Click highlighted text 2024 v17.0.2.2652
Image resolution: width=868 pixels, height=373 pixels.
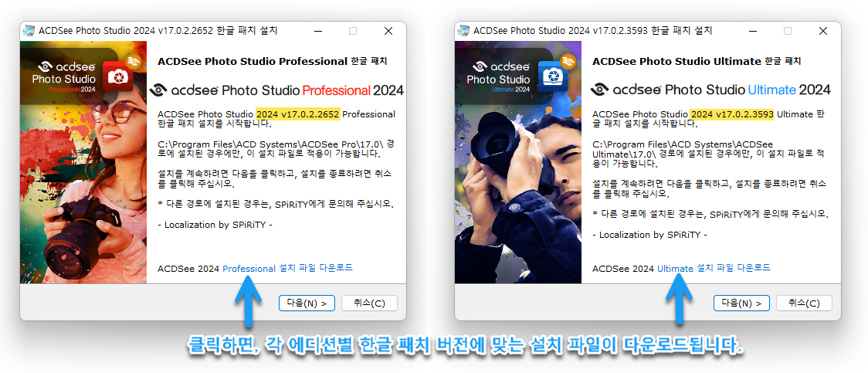pos(298,114)
